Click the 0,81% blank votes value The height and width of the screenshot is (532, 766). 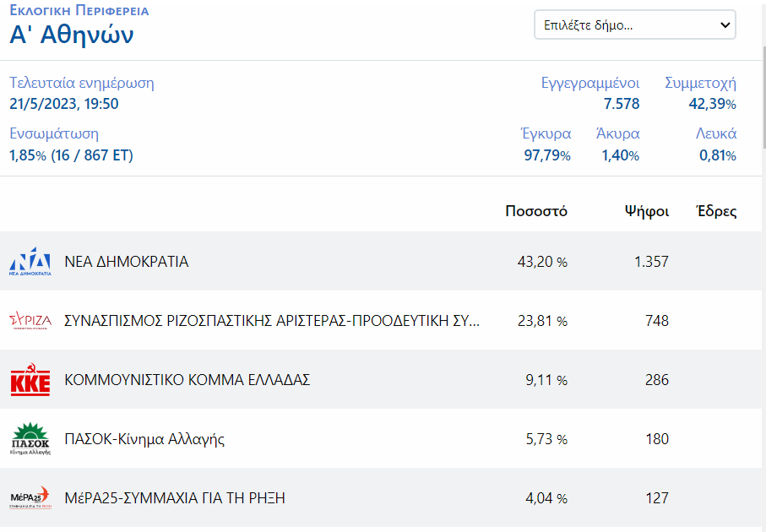[718, 155]
